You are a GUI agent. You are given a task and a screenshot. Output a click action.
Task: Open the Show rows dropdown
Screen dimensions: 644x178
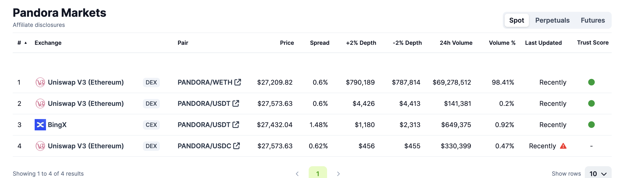pos(598,173)
